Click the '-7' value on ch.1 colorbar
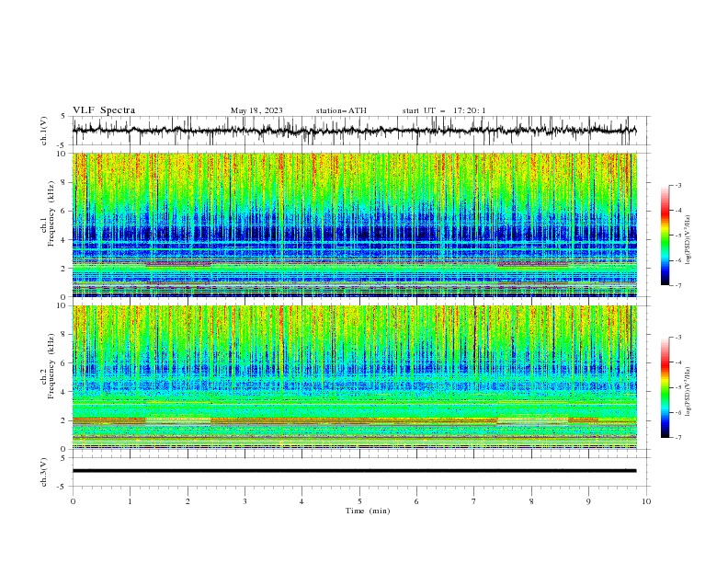The height and width of the screenshot is (563, 728). 677,285
